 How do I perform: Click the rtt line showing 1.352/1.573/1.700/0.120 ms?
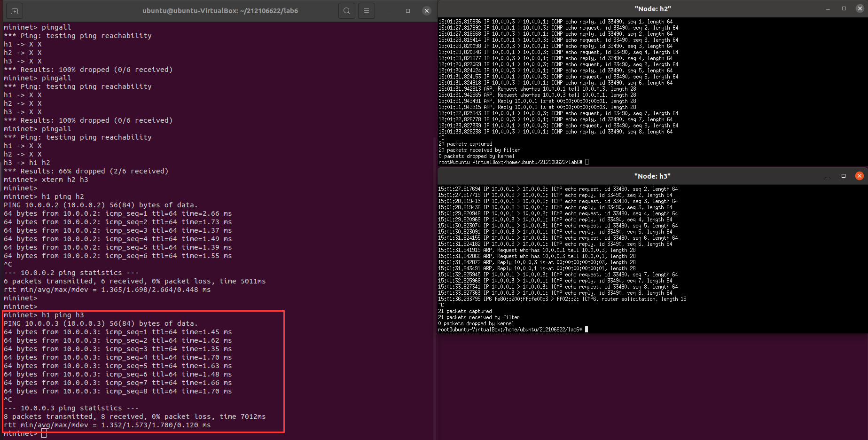(107, 425)
